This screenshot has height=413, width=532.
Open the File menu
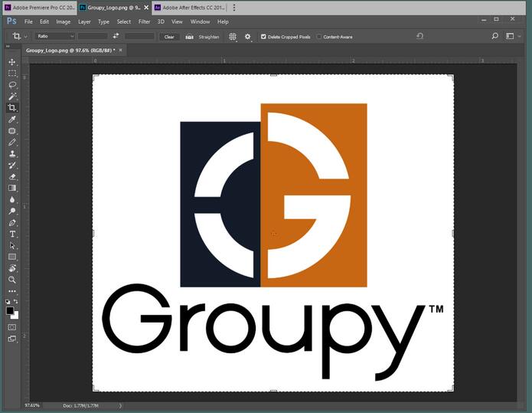pyautogui.click(x=28, y=21)
